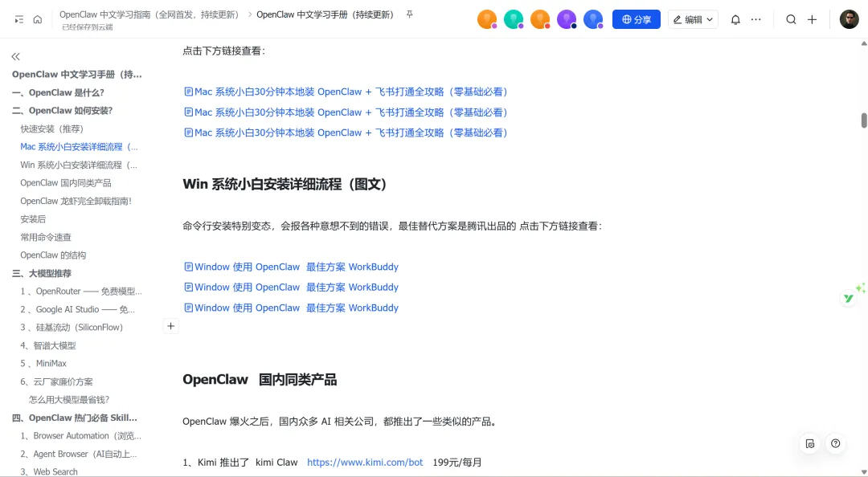This screenshot has height=477, width=868.
Task: Select outline item OpenClaw 龙虾完全卸载指南!
Action: point(76,201)
